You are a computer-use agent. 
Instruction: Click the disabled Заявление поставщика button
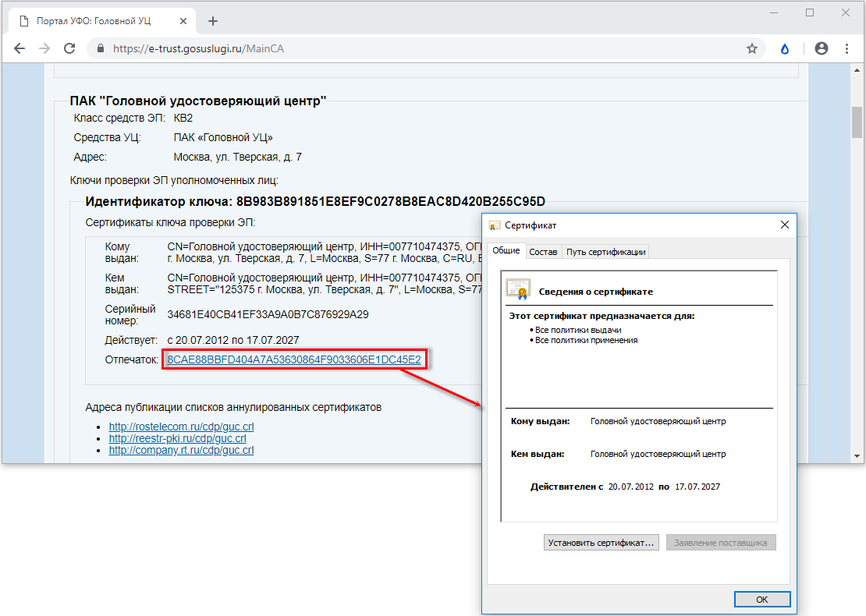point(721,543)
